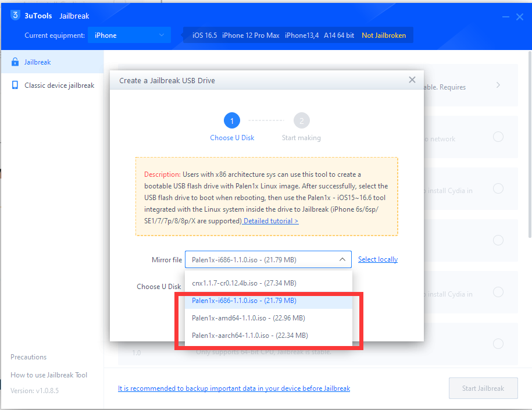Click step 2 Start making circle
The width and height of the screenshot is (532, 410).
click(301, 120)
